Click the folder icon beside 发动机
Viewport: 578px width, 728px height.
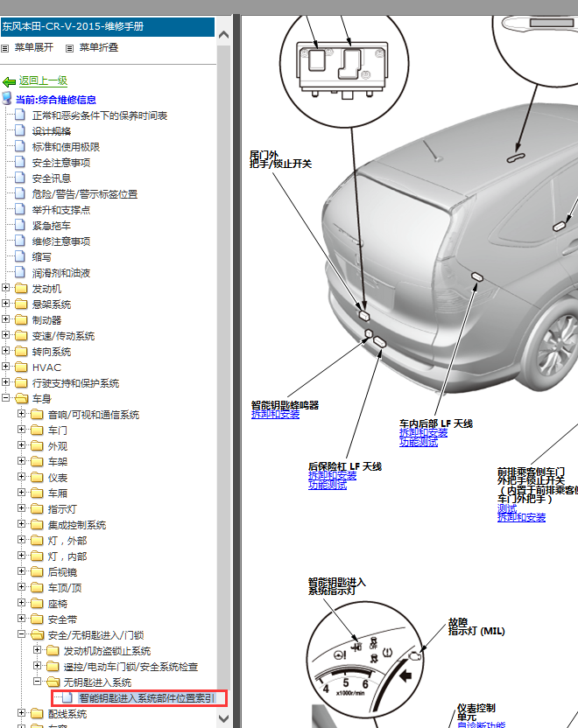coord(21,289)
